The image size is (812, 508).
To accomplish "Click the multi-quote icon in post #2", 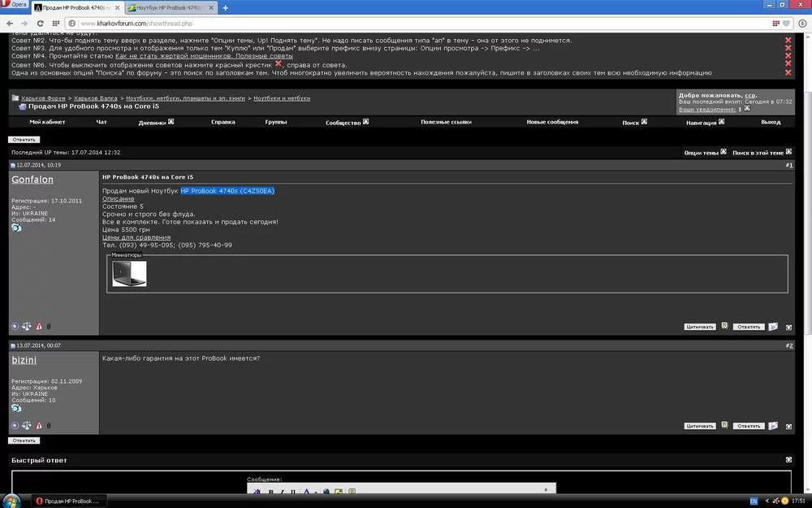I will 724,425.
